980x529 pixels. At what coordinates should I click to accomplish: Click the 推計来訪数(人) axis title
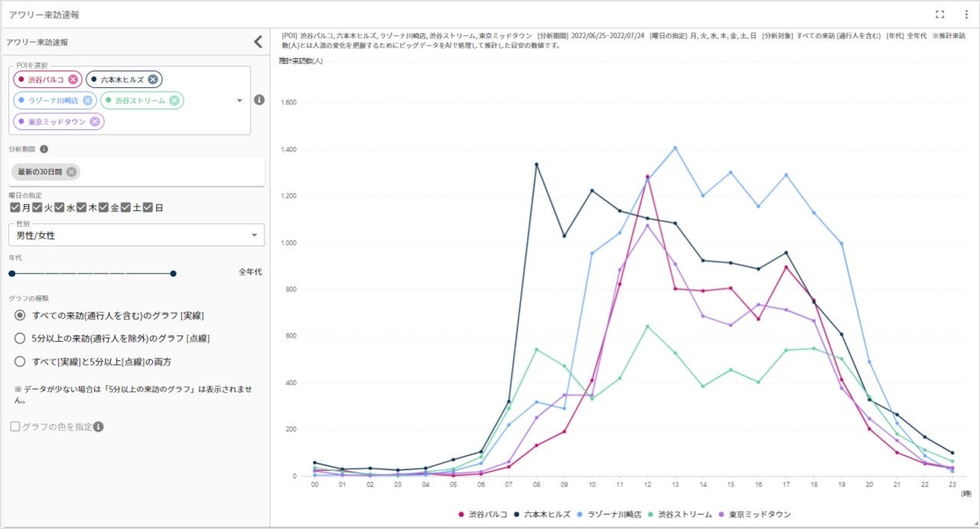[x=300, y=60]
